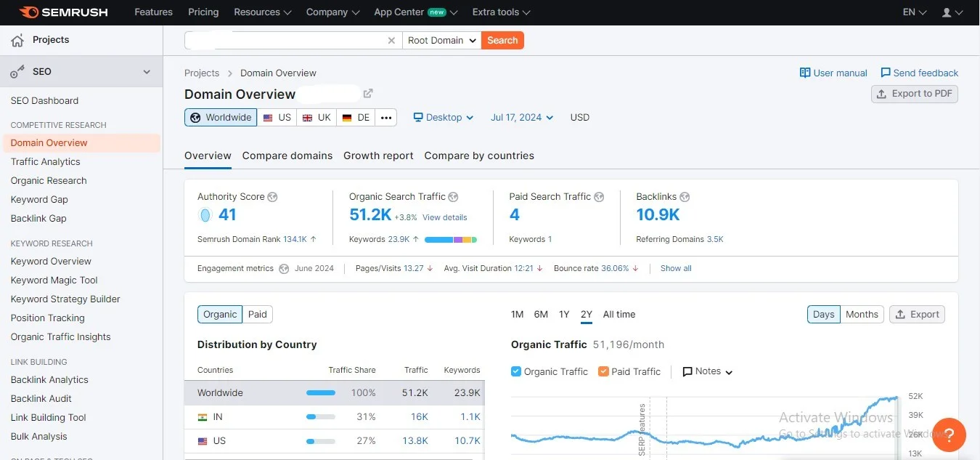Switch to Growth report tab
The width and height of the screenshot is (980, 460).
378,156
